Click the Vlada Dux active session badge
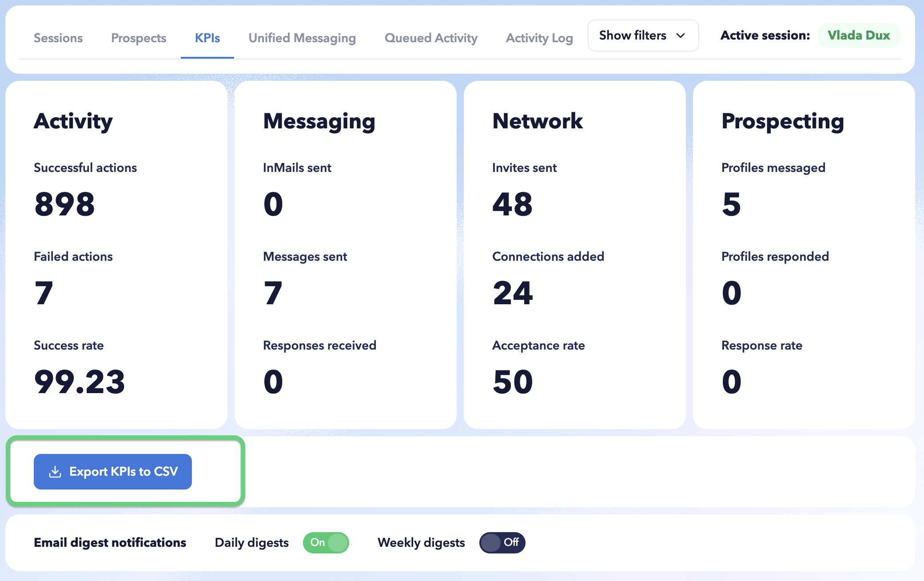The image size is (924, 581). click(x=859, y=36)
